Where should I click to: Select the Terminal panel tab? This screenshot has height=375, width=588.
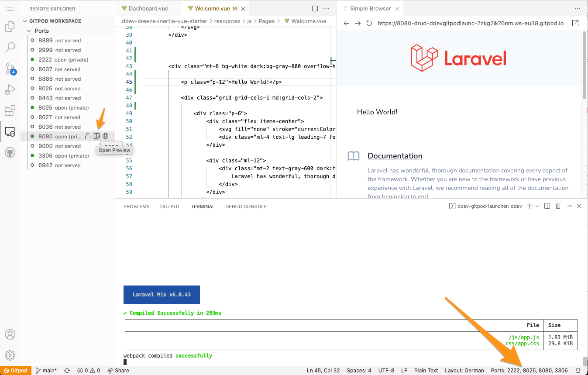point(203,206)
